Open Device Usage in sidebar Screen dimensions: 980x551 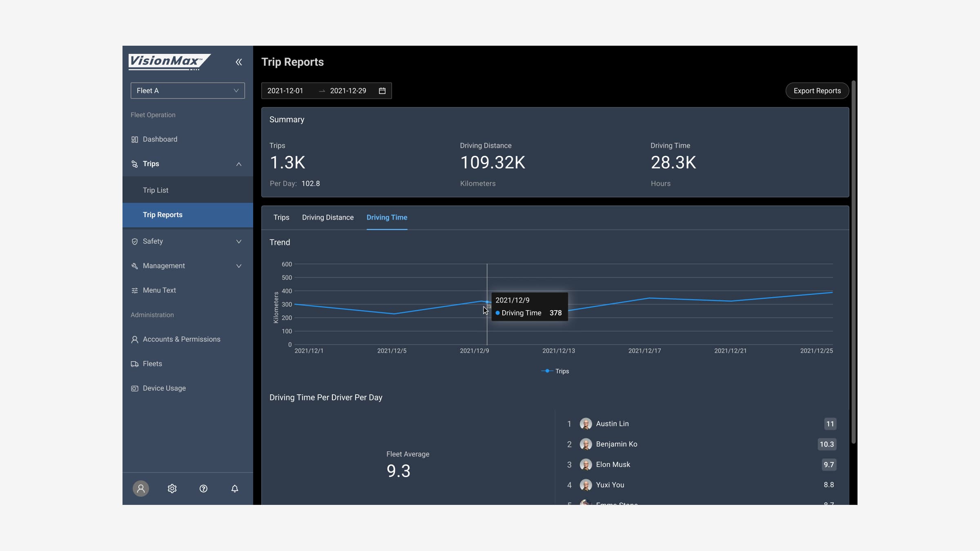(164, 388)
